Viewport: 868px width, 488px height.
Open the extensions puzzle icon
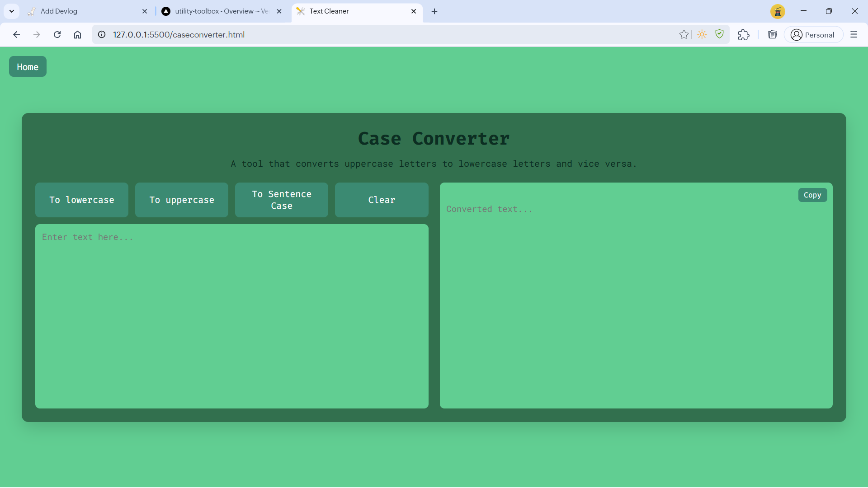pyautogui.click(x=743, y=35)
